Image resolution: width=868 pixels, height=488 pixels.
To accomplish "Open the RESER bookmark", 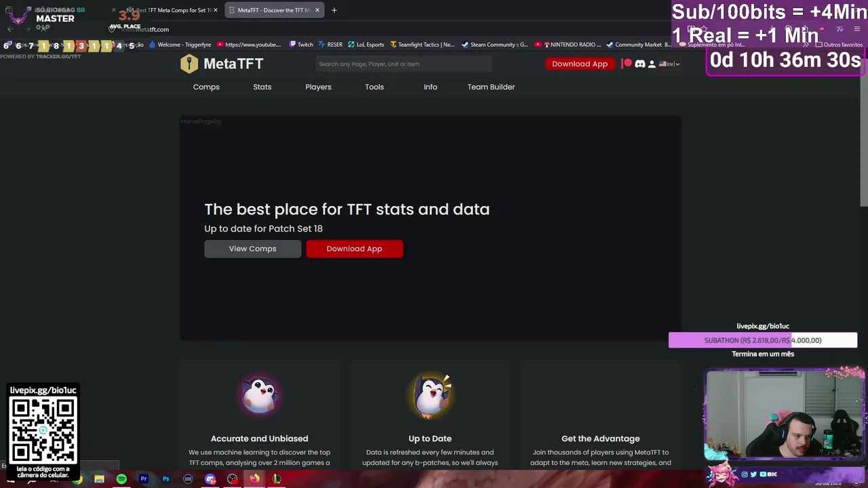I will tap(330, 45).
